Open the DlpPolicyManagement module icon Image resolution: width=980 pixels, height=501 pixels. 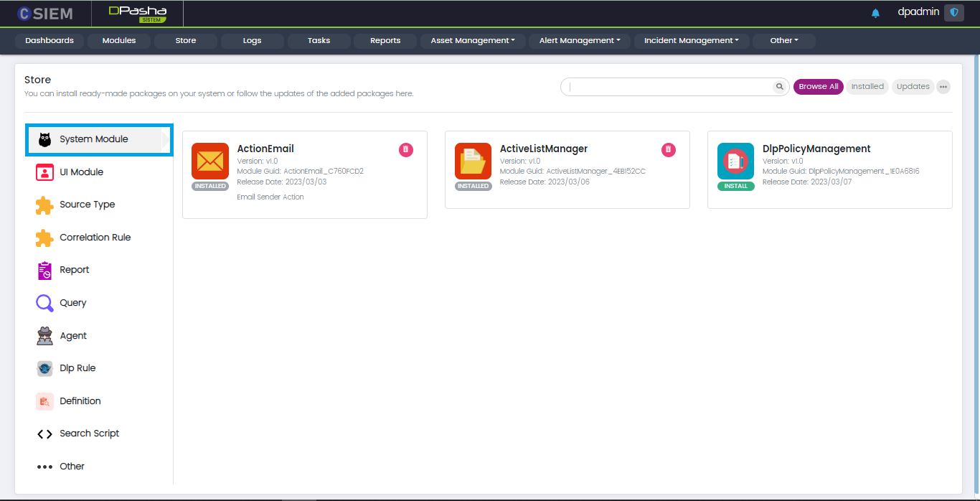pyautogui.click(x=735, y=161)
